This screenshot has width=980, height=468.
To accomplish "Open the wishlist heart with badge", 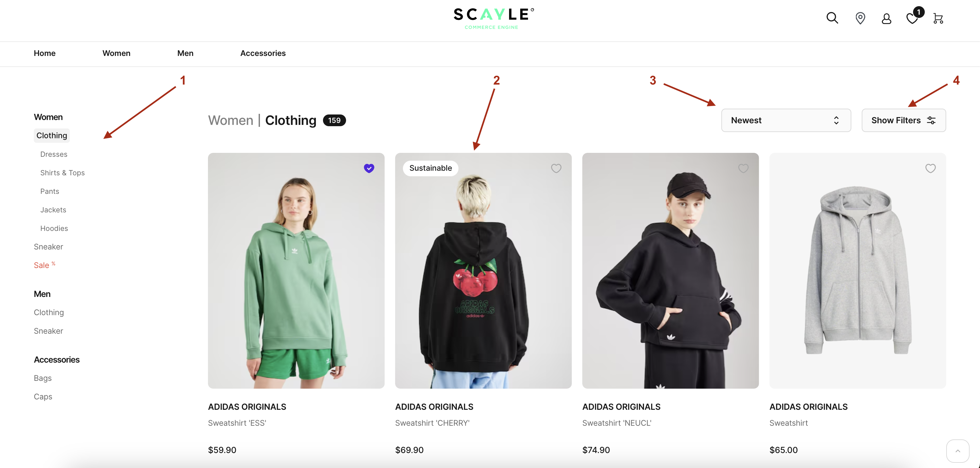I will (914, 17).
